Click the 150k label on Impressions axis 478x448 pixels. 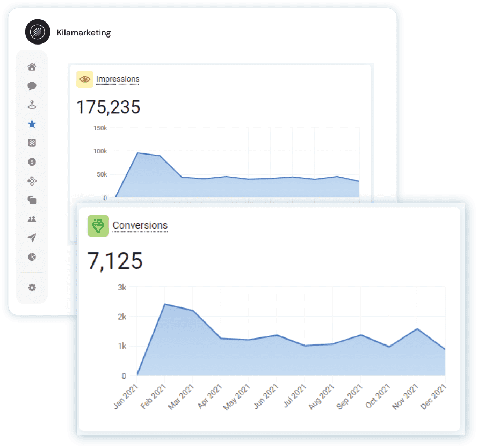click(100, 128)
